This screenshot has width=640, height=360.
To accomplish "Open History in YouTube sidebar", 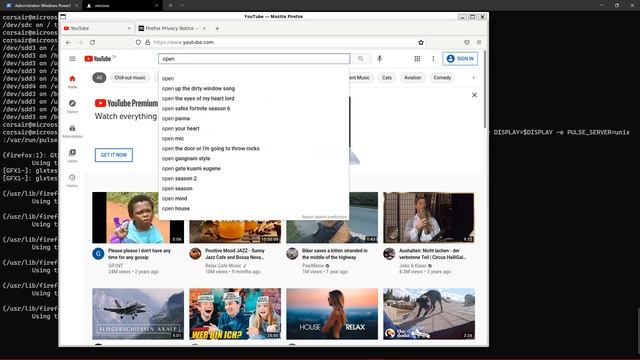I will (x=72, y=180).
